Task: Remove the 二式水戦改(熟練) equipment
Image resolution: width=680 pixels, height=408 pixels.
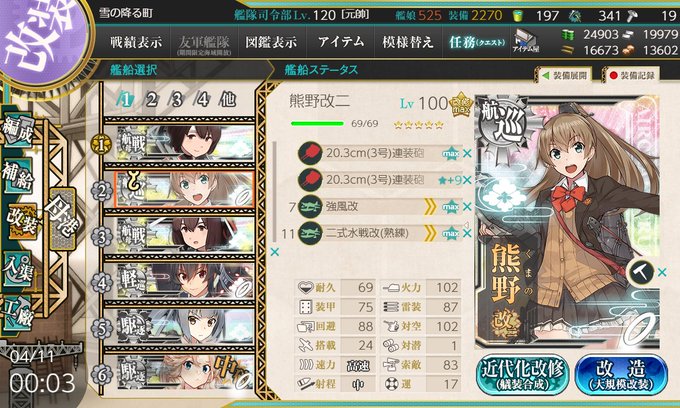Action: (x=467, y=233)
